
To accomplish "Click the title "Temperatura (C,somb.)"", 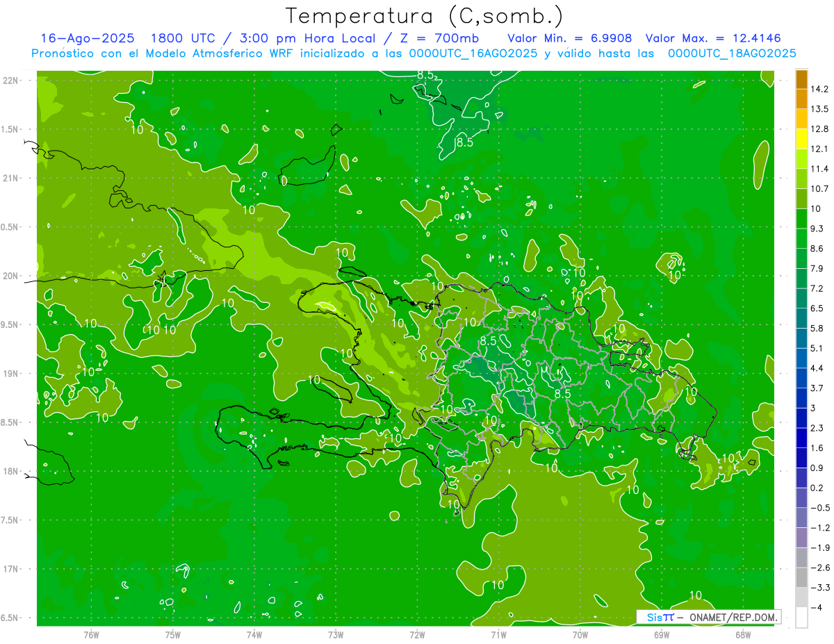I will click(425, 16).
